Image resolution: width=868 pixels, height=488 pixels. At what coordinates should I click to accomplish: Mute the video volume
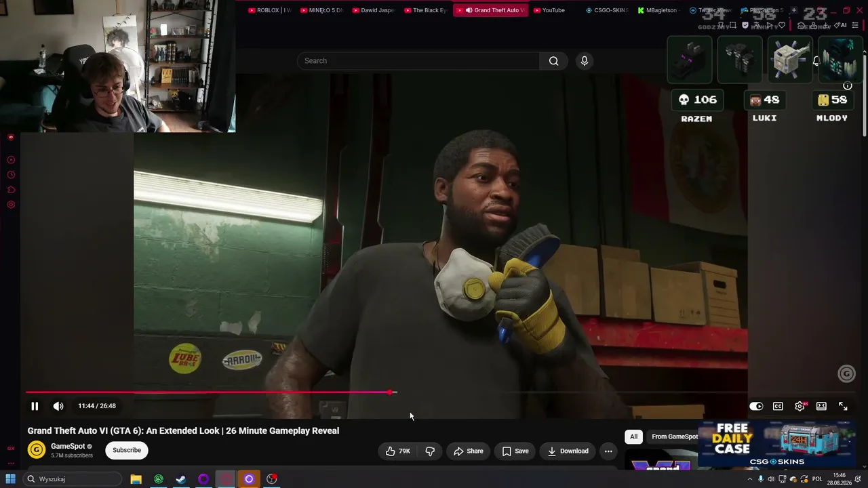[x=58, y=406]
